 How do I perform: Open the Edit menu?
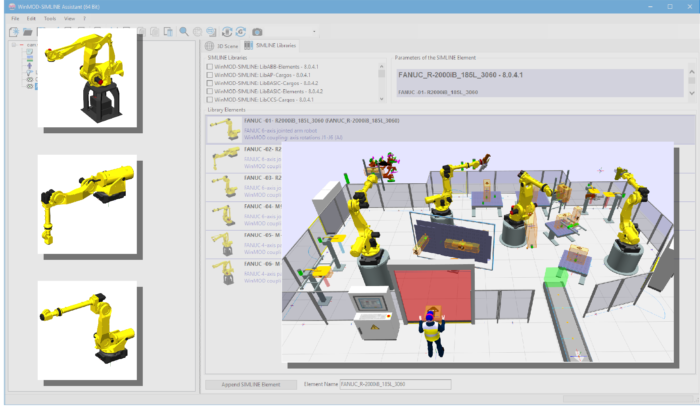tap(32, 18)
